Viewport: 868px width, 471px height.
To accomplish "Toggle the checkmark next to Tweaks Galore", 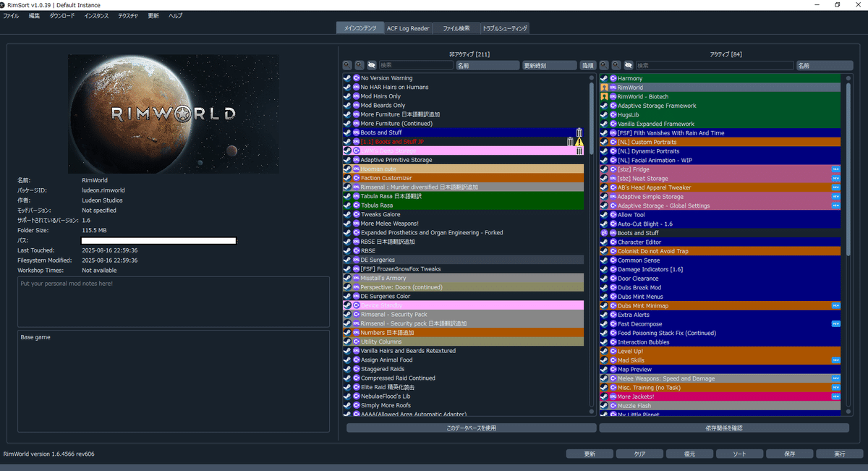I will click(x=347, y=214).
